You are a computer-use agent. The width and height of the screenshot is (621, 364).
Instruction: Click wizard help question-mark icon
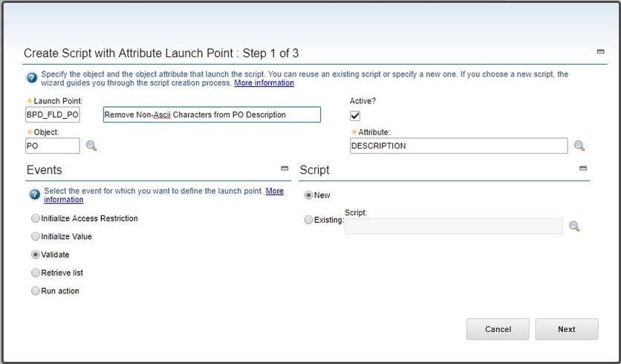(32, 78)
